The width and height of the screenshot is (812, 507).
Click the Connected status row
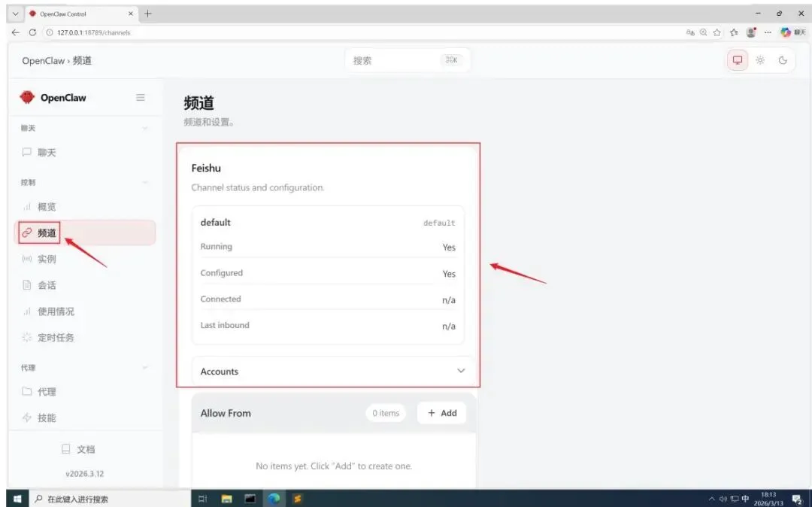point(328,299)
